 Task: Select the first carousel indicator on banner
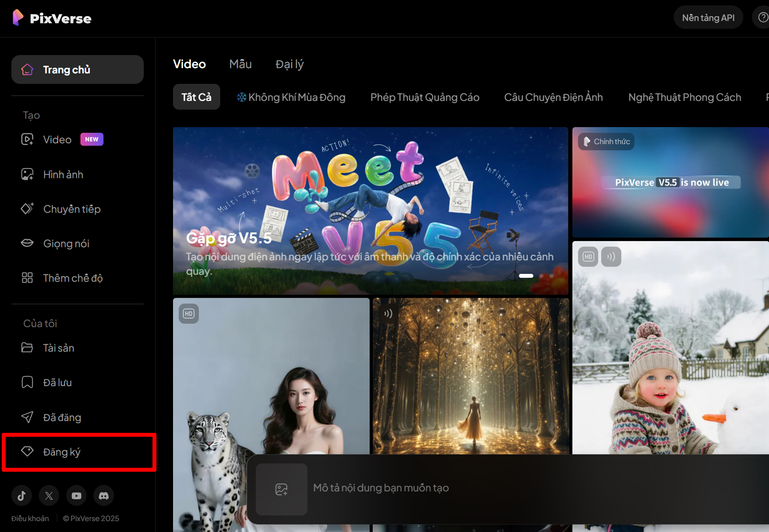tap(526, 276)
